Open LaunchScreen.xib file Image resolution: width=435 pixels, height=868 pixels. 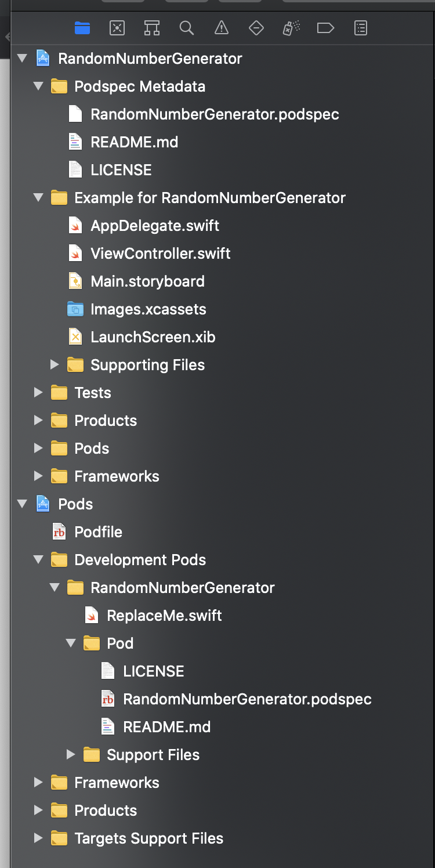(153, 337)
